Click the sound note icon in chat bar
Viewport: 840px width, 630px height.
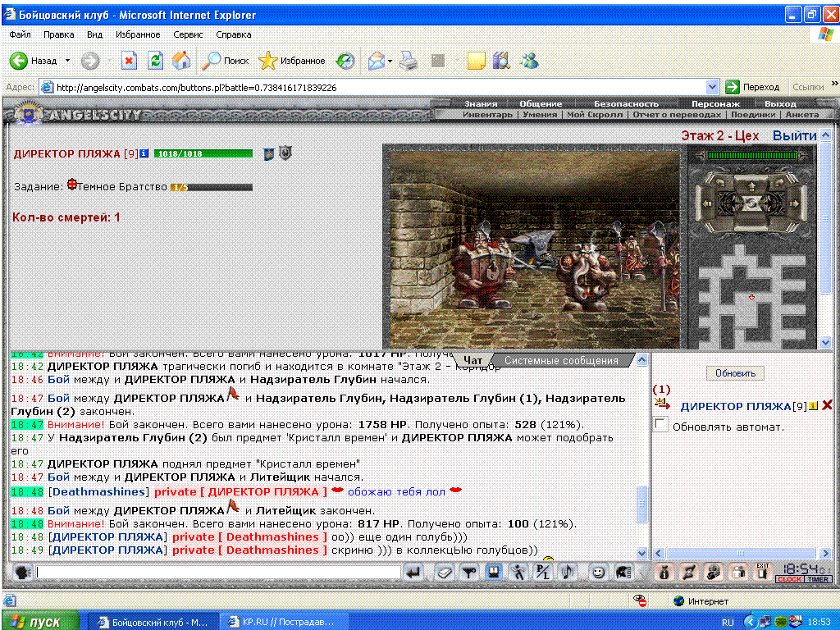[x=568, y=572]
